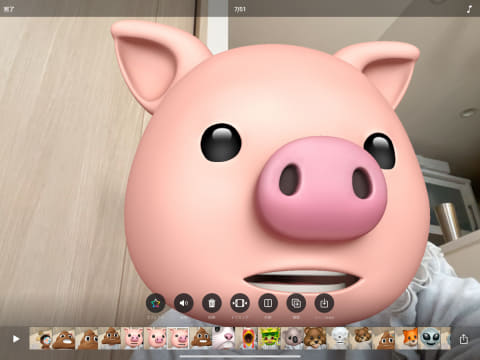Open the share export icon

(x=464, y=339)
